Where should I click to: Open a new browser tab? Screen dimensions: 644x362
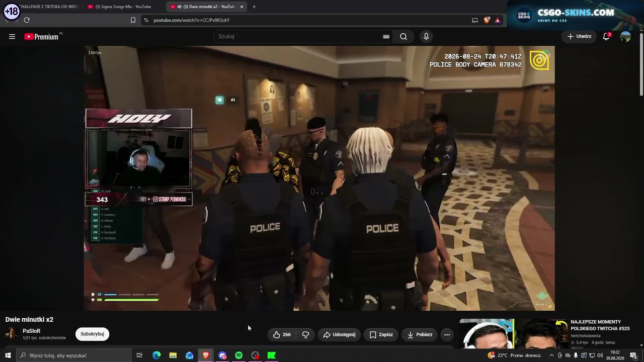pyautogui.click(x=254, y=7)
